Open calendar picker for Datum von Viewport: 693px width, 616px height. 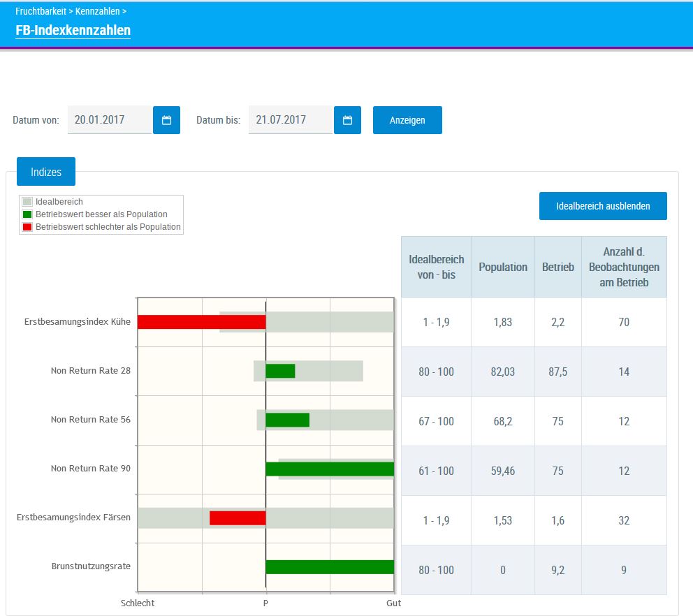click(166, 120)
